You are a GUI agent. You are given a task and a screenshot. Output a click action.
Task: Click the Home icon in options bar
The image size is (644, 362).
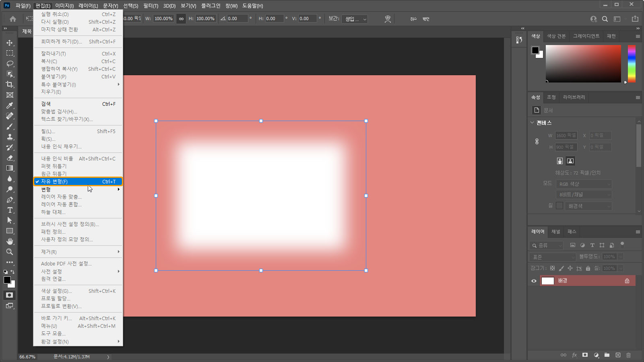point(13,19)
